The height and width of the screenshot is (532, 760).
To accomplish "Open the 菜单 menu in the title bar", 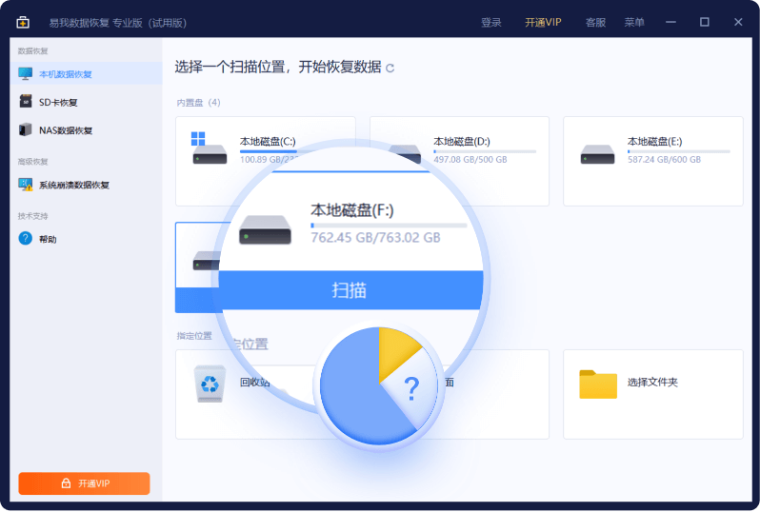I will pyautogui.click(x=634, y=22).
